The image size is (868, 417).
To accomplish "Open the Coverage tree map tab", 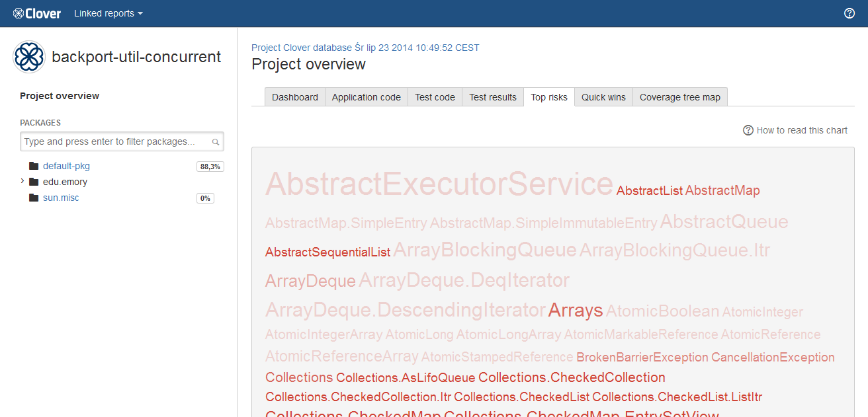I will 679,97.
